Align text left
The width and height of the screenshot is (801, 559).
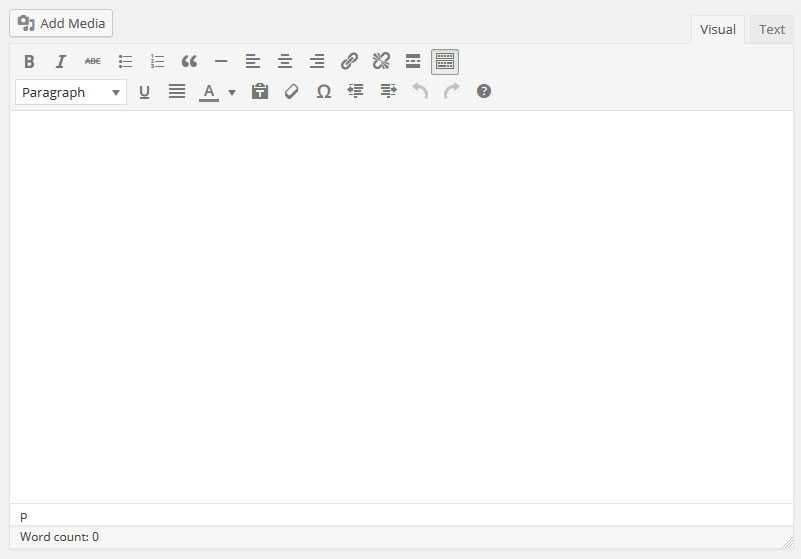coord(253,62)
